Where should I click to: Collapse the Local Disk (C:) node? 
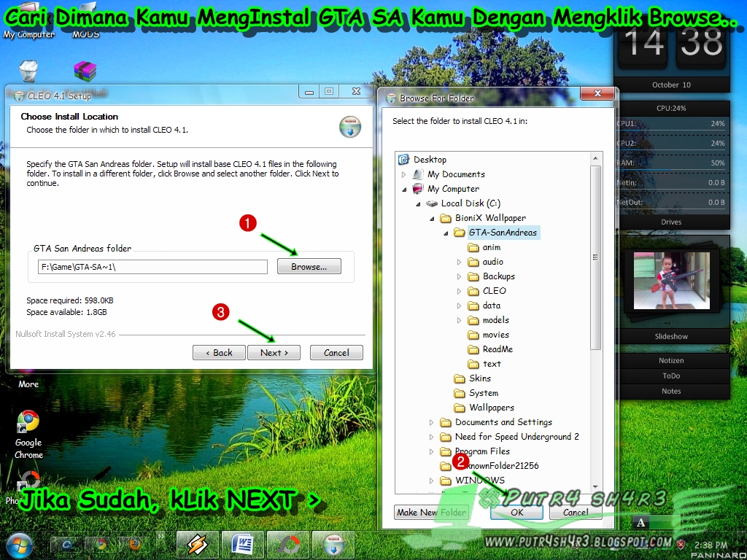pos(418,204)
